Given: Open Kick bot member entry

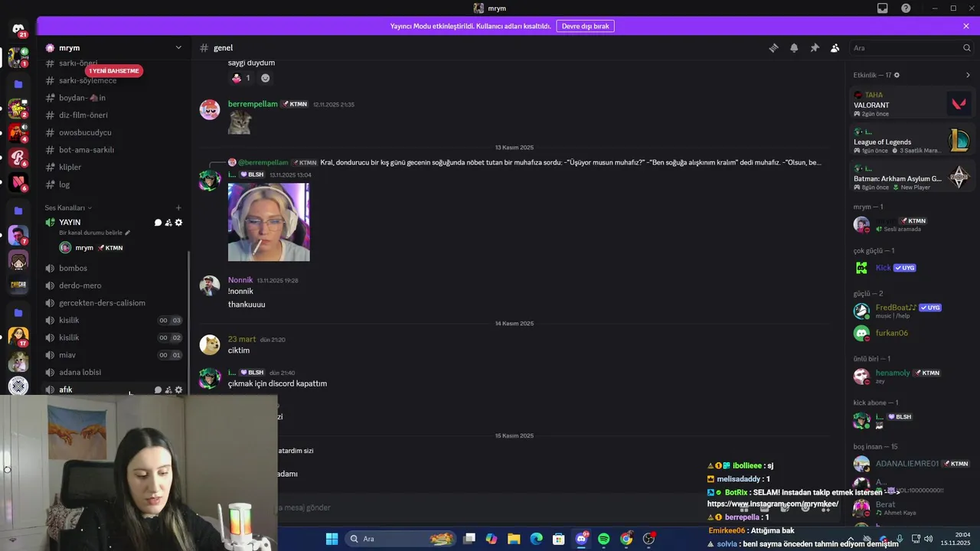Looking at the screenshot, I should click(912, 268).
